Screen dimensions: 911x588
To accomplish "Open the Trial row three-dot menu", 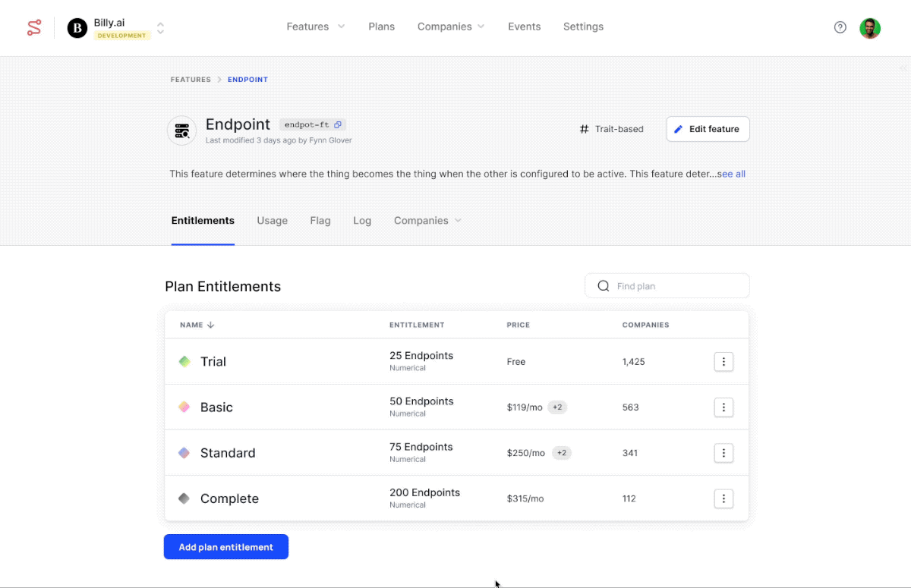I will coord(723,362).
